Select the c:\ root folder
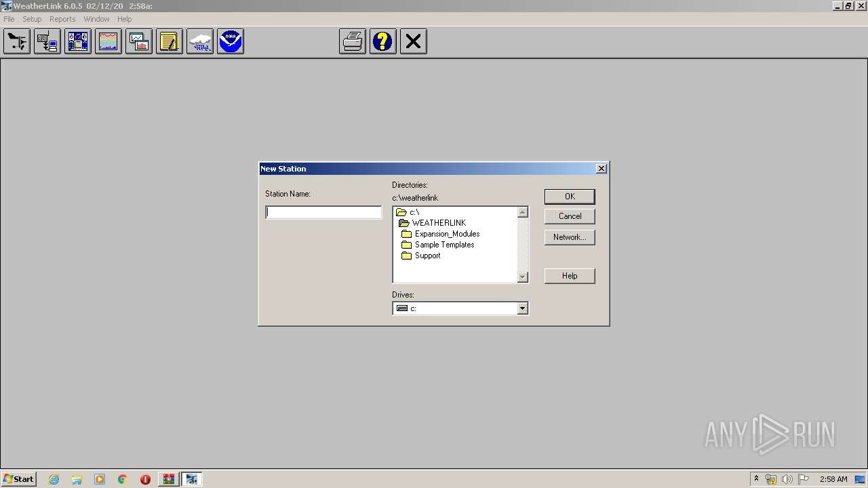 click(408, 212)
